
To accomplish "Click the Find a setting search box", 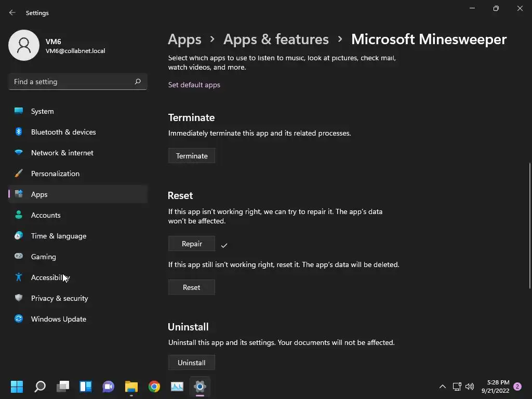I will (x=72, y=82).
